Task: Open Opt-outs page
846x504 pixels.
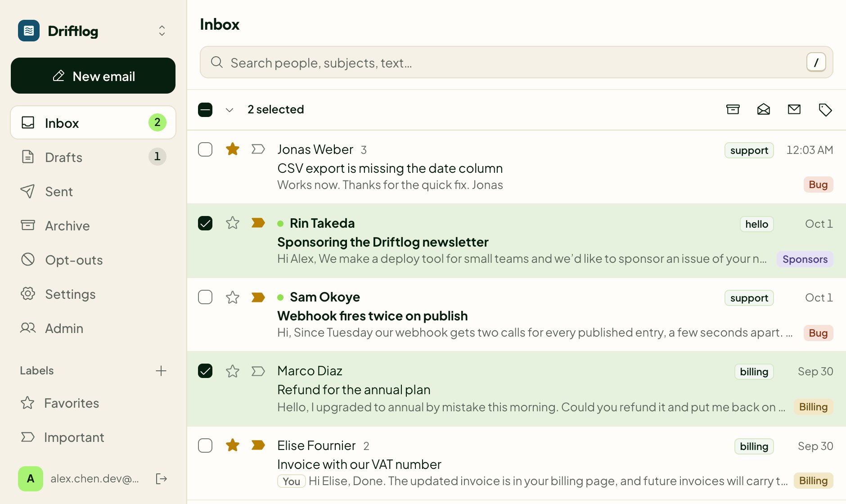Action: pos(93,259)
